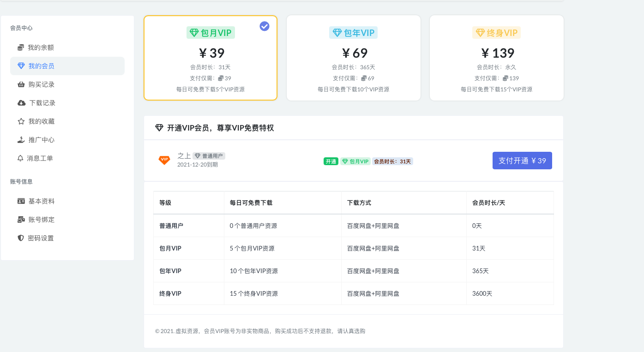Screen dimensions: 644x352
Task: Click the 2021-12-20到期 expiry text
Action: (198, 165)
